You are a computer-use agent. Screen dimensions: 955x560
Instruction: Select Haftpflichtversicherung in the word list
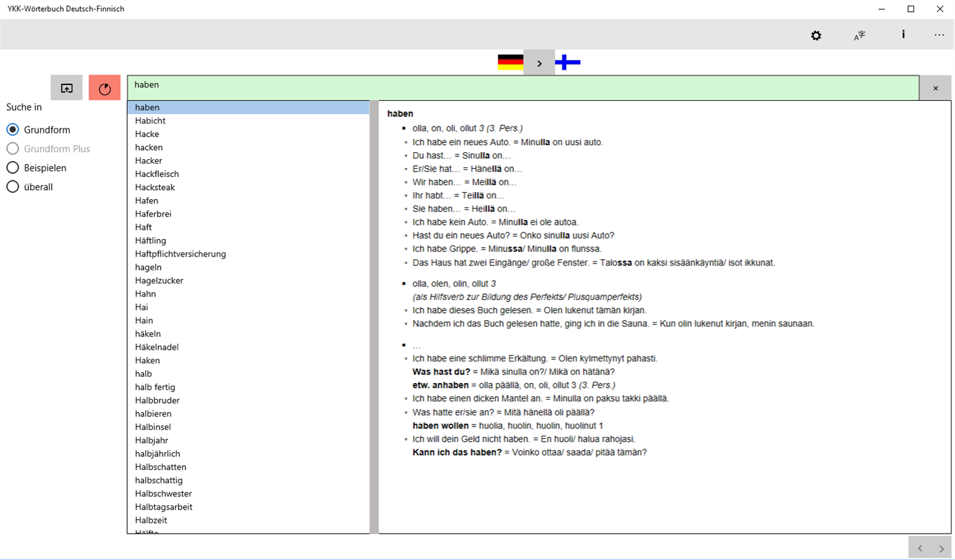(249, 254)
